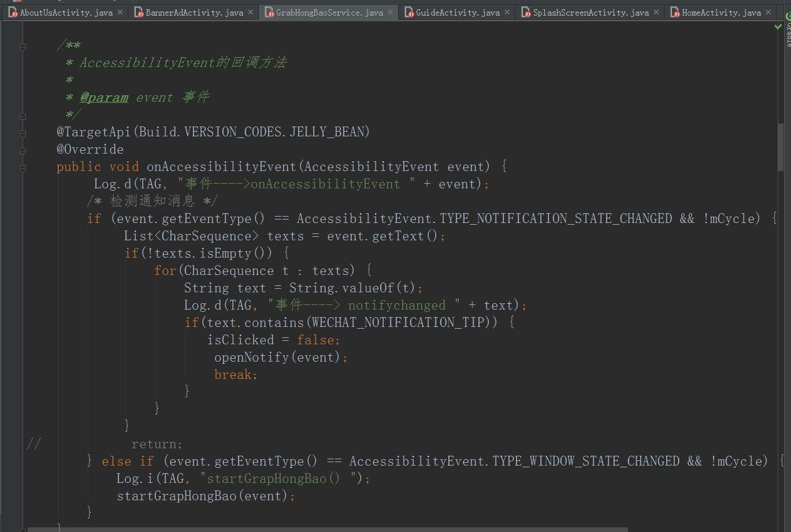The height and width of the screenshot is (532, 791).
Task: Click the texts.isEmpty() condition
Action: click(209, 254)
